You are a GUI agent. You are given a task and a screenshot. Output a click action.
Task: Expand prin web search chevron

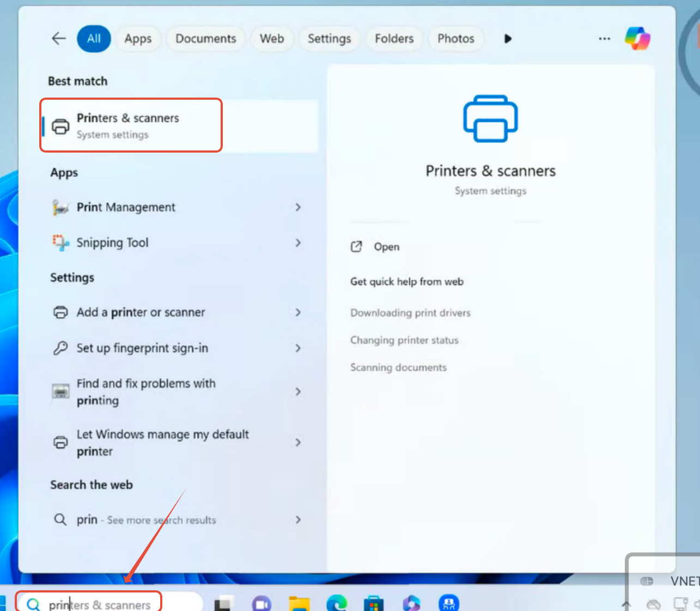coord(298,519)
